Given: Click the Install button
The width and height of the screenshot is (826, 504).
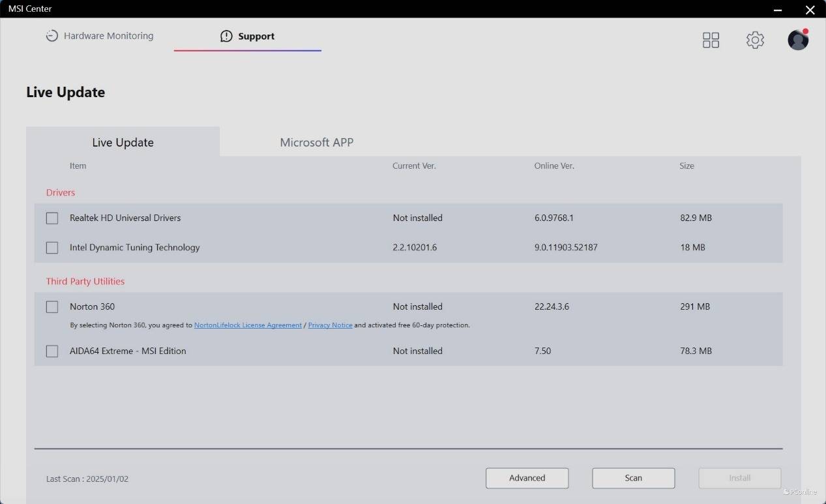Looking at the screenshot, I should click(x=739, y=478).
